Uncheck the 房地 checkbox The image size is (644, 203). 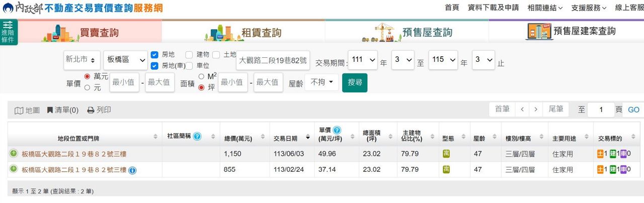tap(154, 54)
